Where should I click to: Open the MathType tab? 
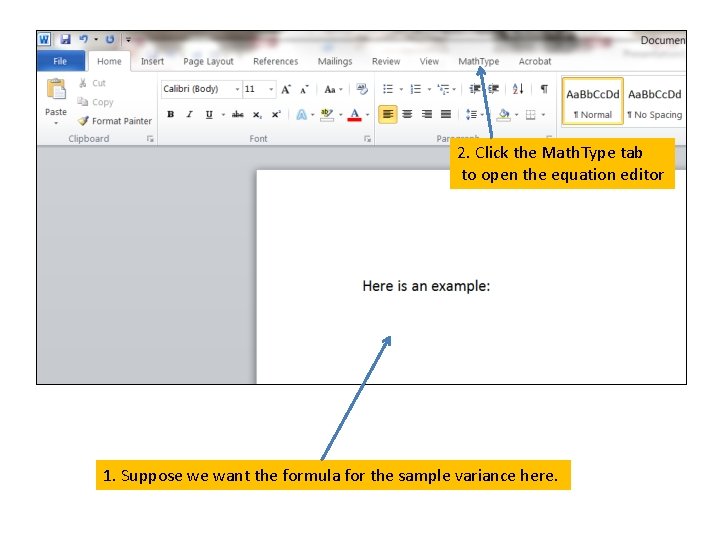[478, 61]
